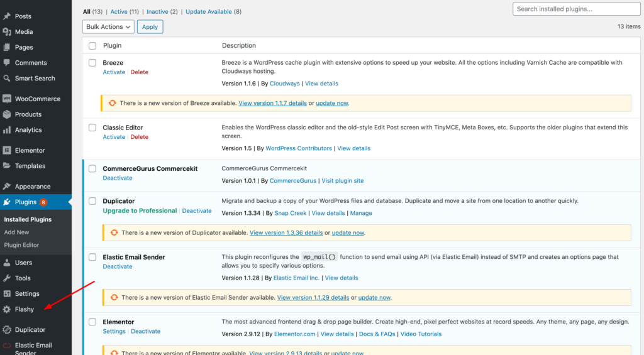Viewport: 644px width, 355px height.
Task: Check the Classic Editor plugin checkbox
Action: tap(92, 128)
